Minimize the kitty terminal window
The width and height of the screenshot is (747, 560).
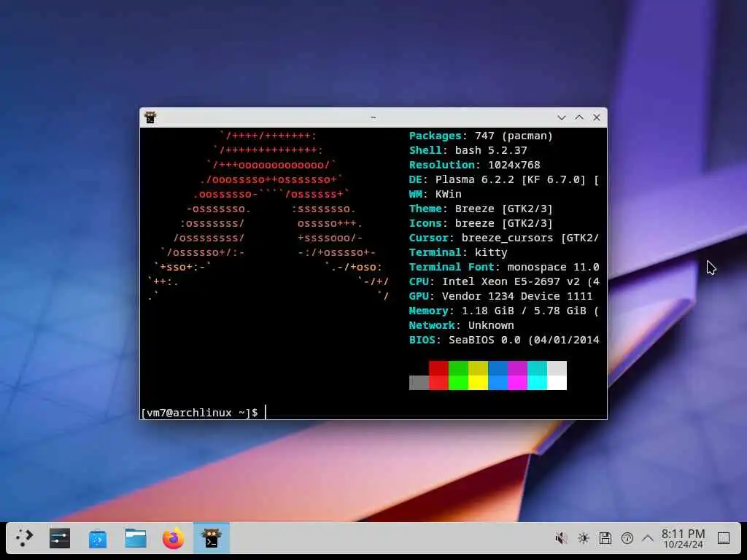pyautogui.click(x=562, y=117)
